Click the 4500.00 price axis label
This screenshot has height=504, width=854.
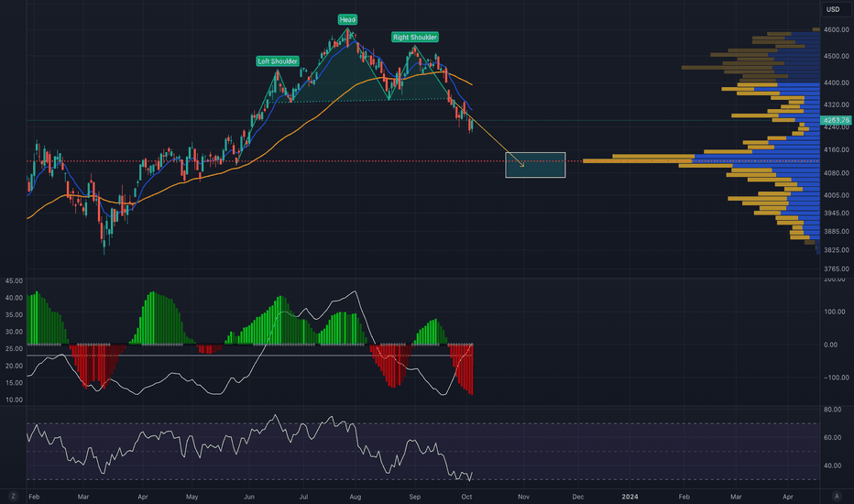tap(836, 56)
